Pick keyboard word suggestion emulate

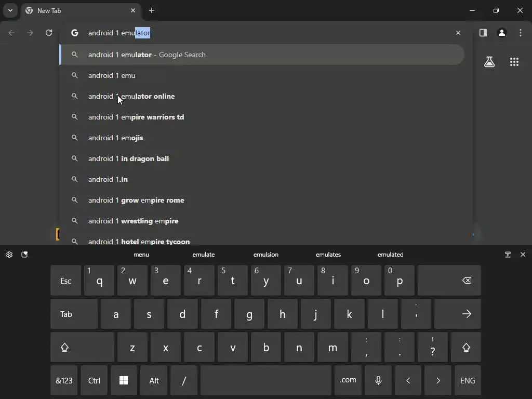[204, 255]
